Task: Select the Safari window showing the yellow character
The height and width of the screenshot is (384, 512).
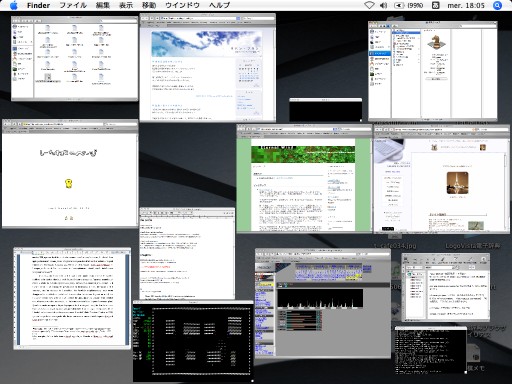Action: click(70, 173)
